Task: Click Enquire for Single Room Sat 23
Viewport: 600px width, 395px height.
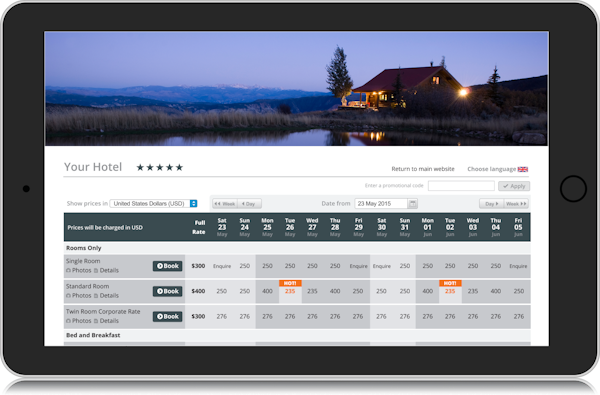Action: [222, 266]
